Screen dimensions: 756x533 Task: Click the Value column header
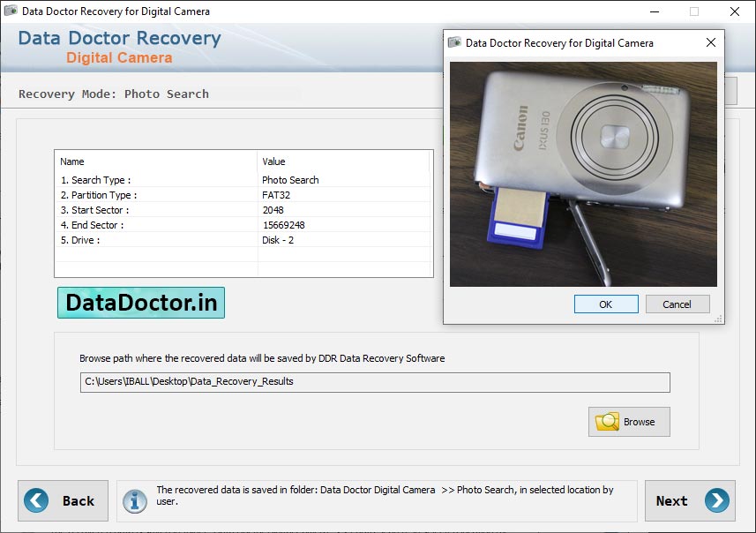pyautogui.click(x=273, y=161)
